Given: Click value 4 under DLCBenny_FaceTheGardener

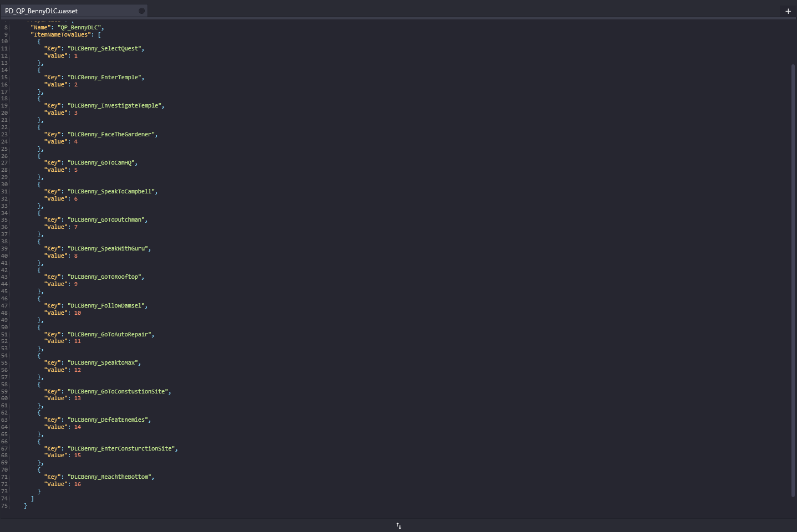Looking at the screenshot, I should tap(76, 142).
